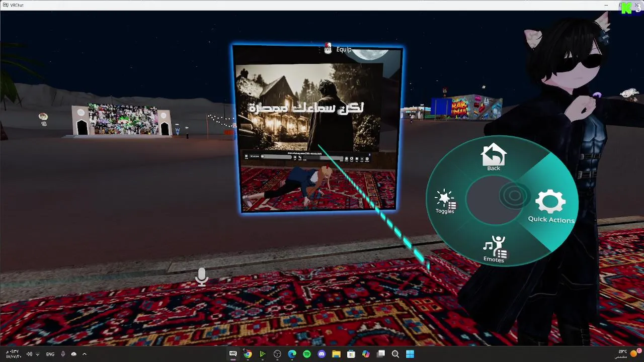Click the photo wall board in the distance
The width and height of the screenshot is (644, 362).
[123, 120]
